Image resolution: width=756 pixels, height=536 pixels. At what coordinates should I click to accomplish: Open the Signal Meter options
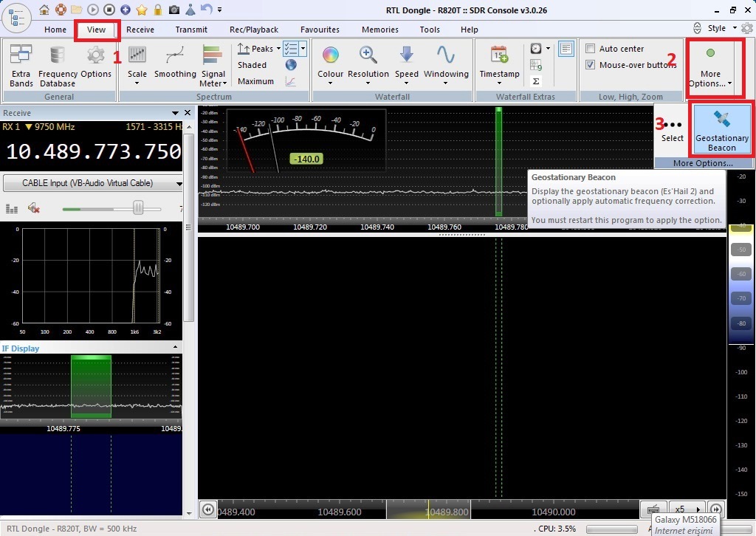[x=213, y=64]
